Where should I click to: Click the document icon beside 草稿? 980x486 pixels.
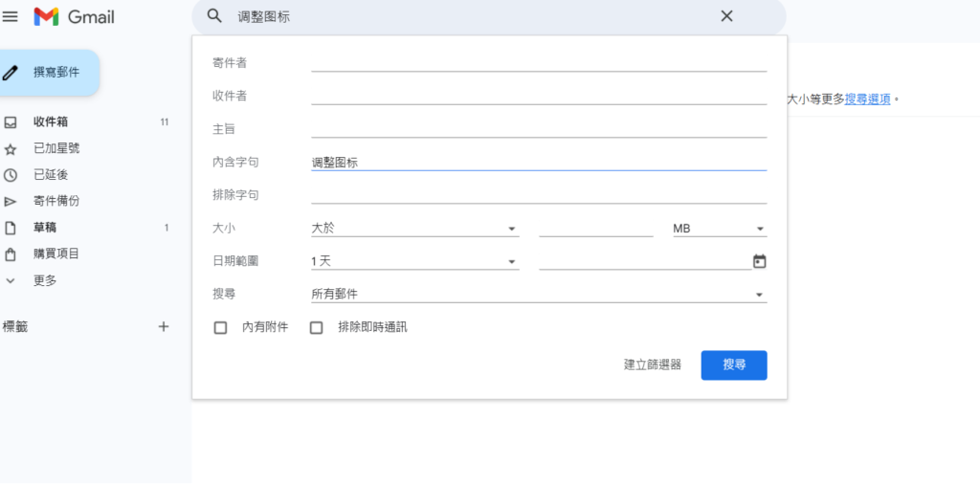(x=10, y=228)
